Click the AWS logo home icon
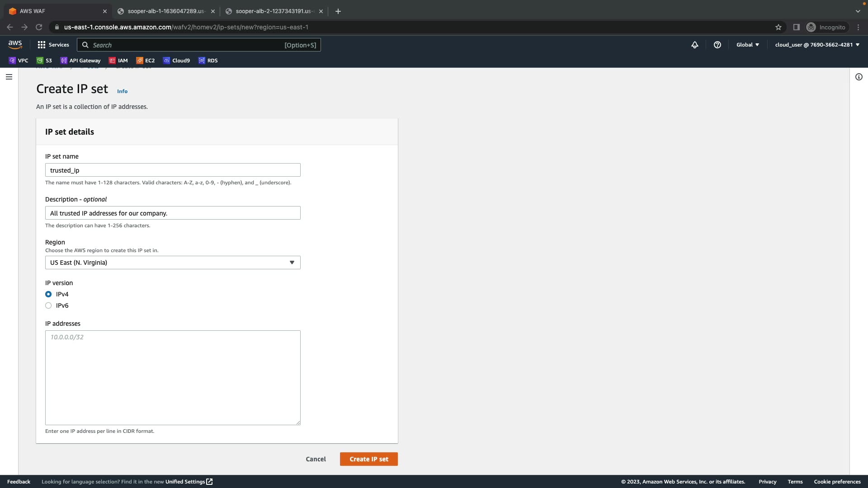The height and width of the screenshot is (488, 868). [x=15, y=45]
